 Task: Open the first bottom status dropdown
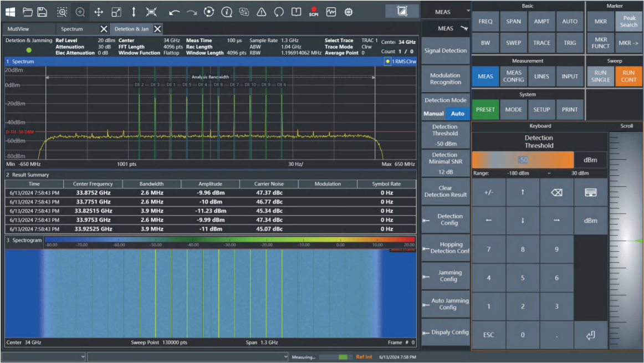coord(44,357)
